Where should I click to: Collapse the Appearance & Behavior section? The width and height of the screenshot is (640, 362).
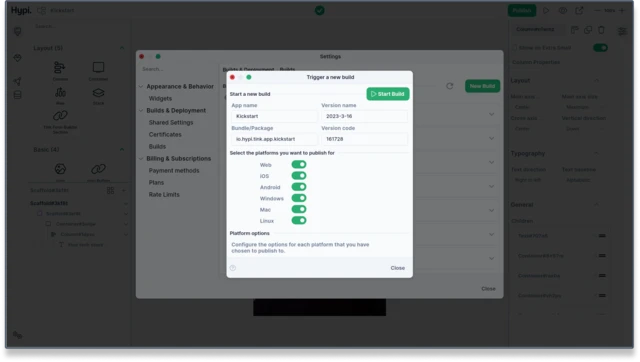tap(141, 87)
